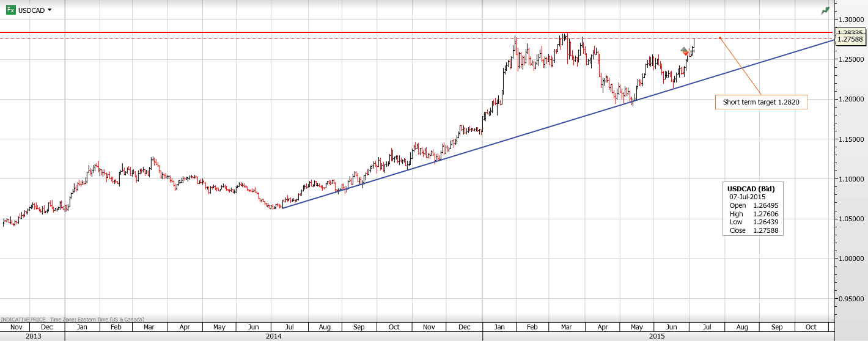Click the grey and orange trade marker
This screenshot has height=341, width=868.
point(685,51)
